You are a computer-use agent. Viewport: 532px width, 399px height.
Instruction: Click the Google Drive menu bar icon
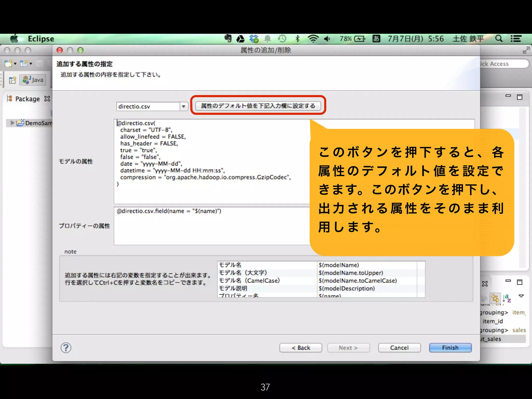click(240, 39)
